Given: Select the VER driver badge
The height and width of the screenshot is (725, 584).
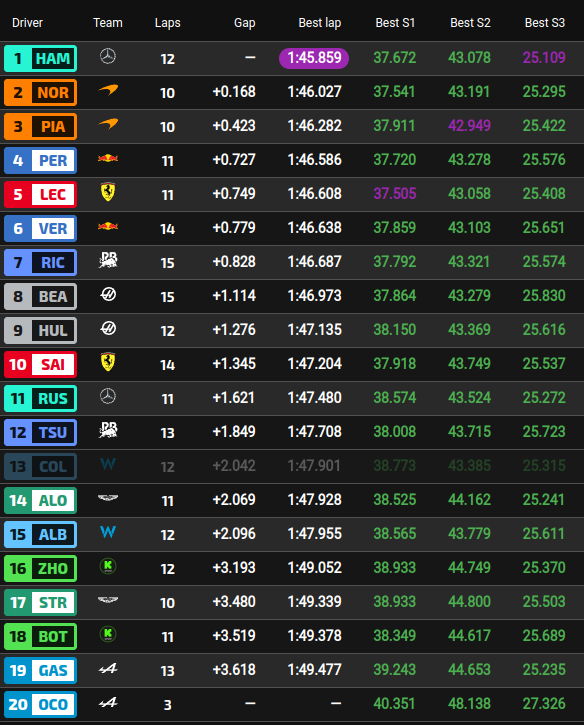Looking at the screenshot, I should pyautogui.click(x=40, y=228).
